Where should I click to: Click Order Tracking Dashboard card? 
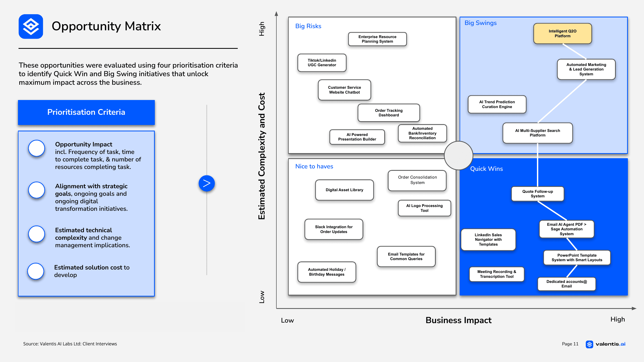tap(389, 113)
